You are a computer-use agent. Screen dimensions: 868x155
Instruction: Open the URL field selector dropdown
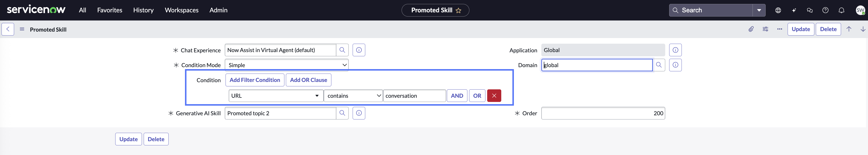tap(276, 96)
